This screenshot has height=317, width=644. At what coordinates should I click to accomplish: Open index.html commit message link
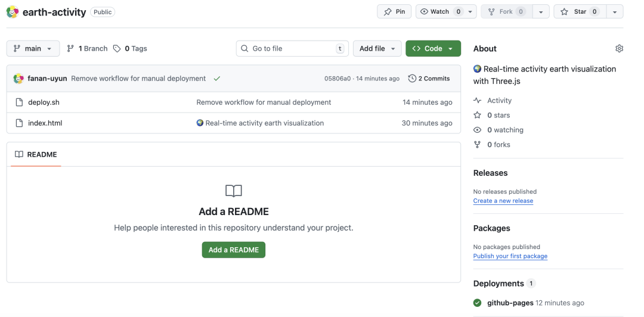tap(260, 123)
